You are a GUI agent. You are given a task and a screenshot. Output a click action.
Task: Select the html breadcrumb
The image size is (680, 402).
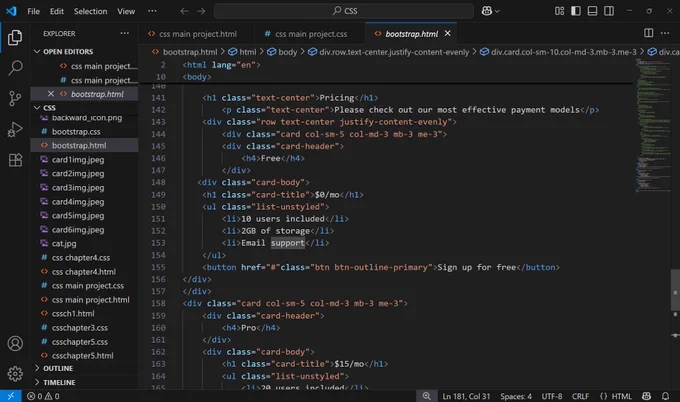pyautogui.click(x=243, y=52)
